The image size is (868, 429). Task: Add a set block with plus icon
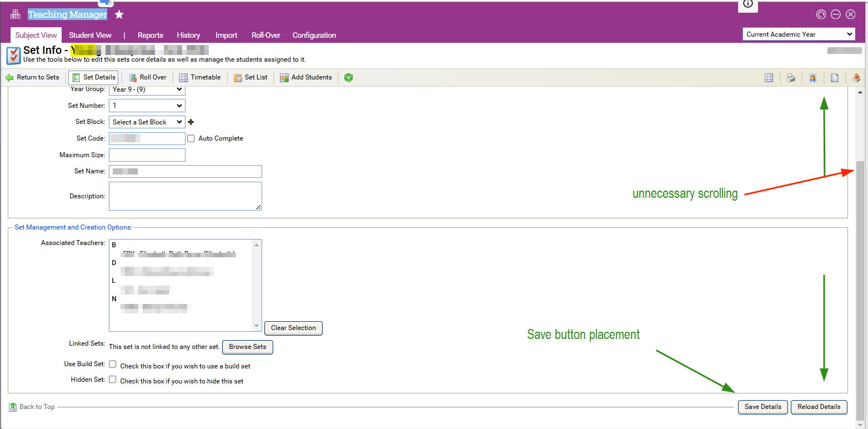191,122
